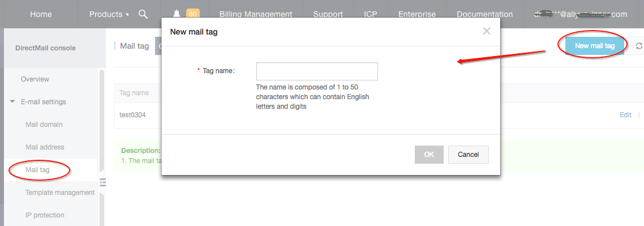The height and width of the screenshot is (226, 644).
Task: Focus the Tag name input field
Action: click(x=317, y=71)
